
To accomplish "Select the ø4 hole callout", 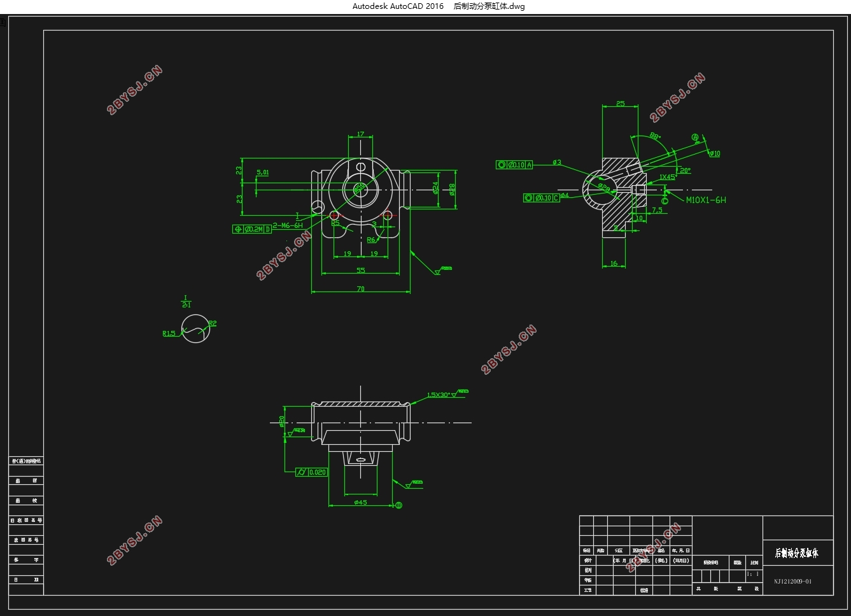I will 565,195.
